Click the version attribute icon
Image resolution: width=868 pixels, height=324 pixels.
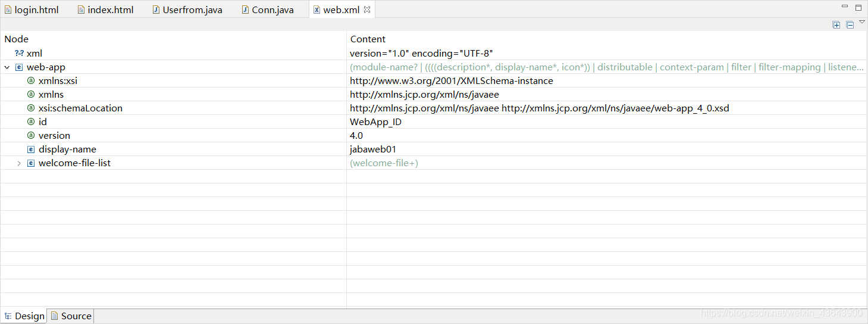pos(31,136)
